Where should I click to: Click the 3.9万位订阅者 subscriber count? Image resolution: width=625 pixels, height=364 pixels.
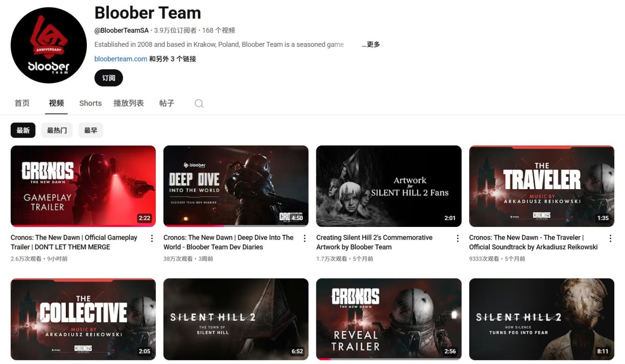coord(175,30)
